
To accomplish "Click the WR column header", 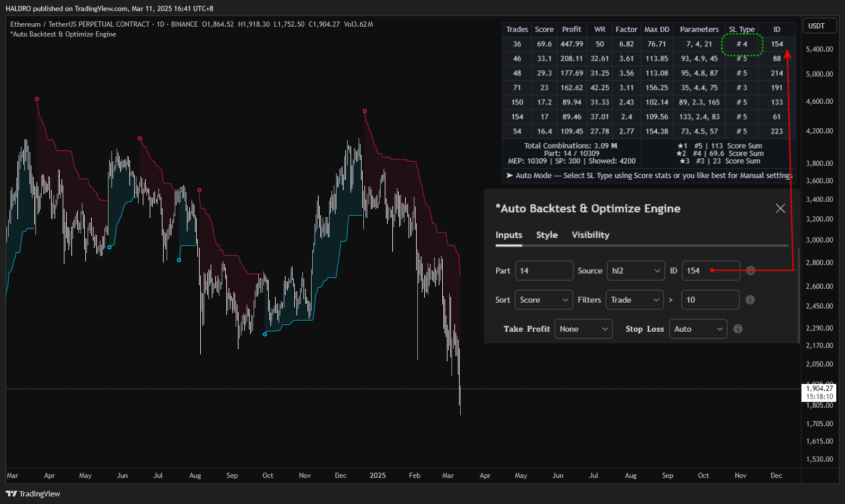I will (600, 30).
